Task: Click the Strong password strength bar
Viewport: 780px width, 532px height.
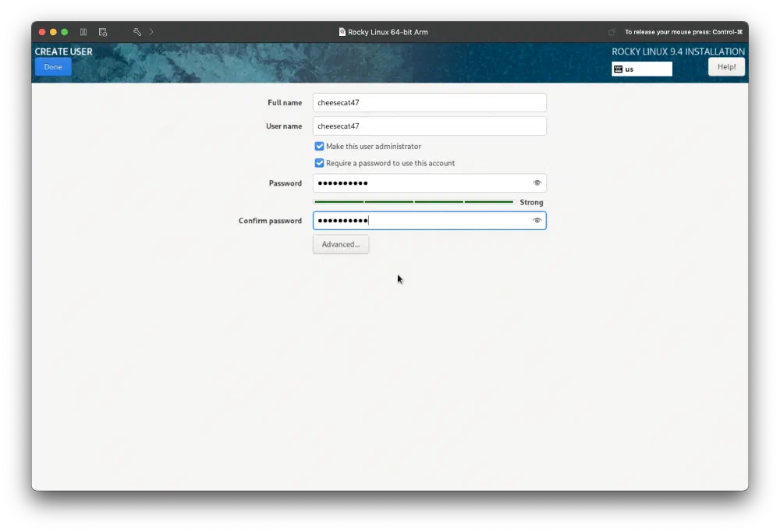Action: click(x=413, y=201)
